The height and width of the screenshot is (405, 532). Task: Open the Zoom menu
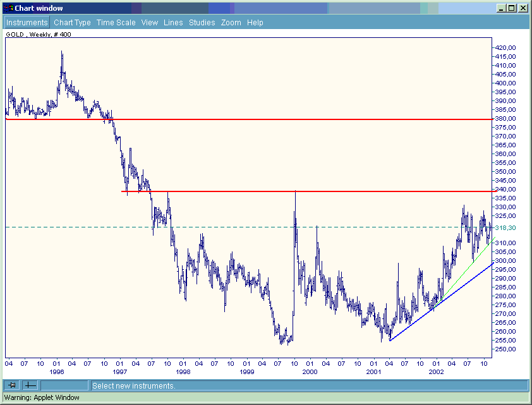[x=231, y=22]
